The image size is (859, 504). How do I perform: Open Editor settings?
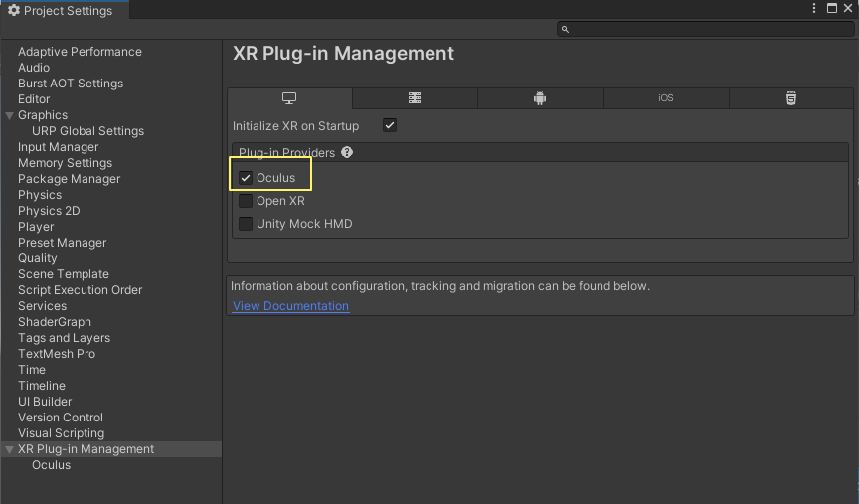coord(34,99)
